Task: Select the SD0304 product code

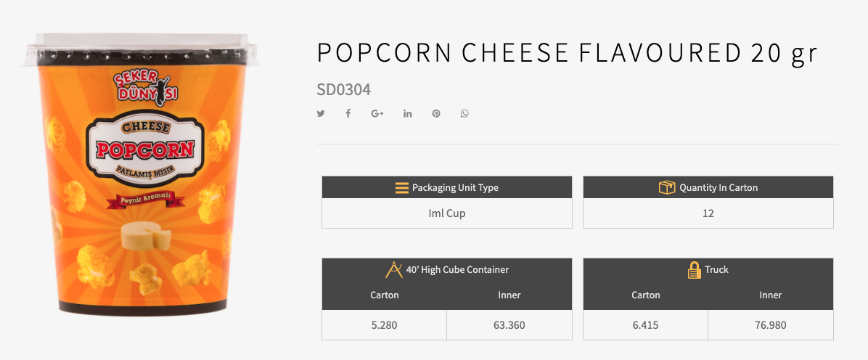Action: (x=343, y=90)
